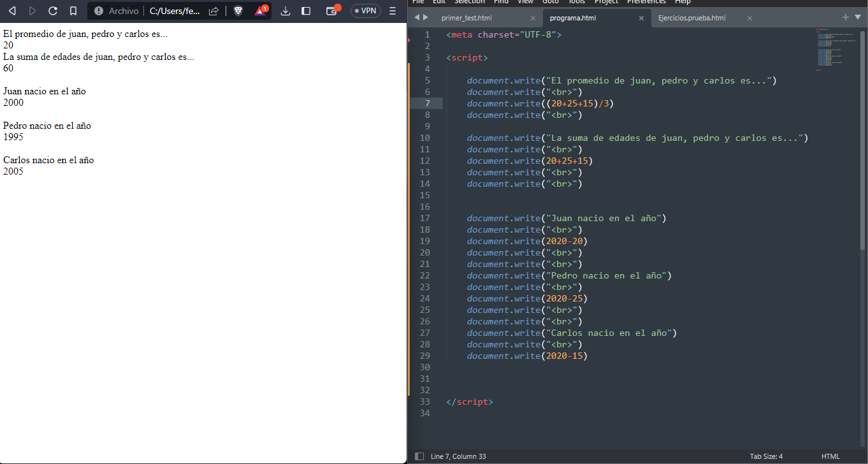This screenshot has width=868, height=464.
Task: Close the primer_test.html tab
Action: coord(533,18)
